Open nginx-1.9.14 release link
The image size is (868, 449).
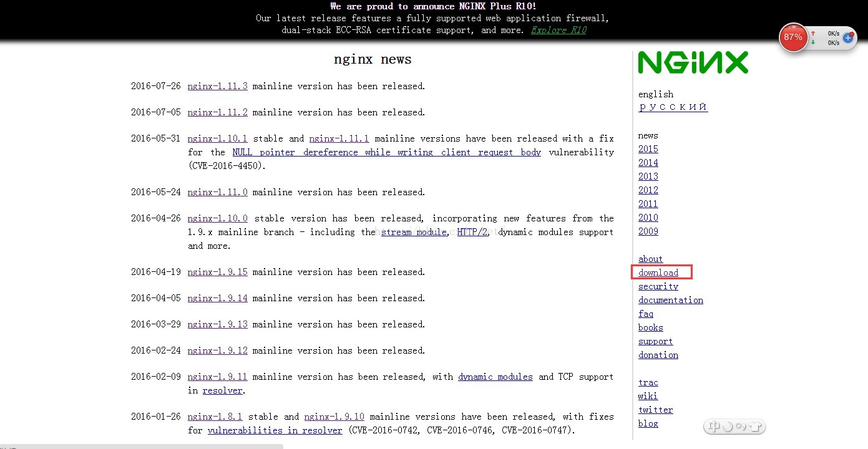(x=217, y=298)
